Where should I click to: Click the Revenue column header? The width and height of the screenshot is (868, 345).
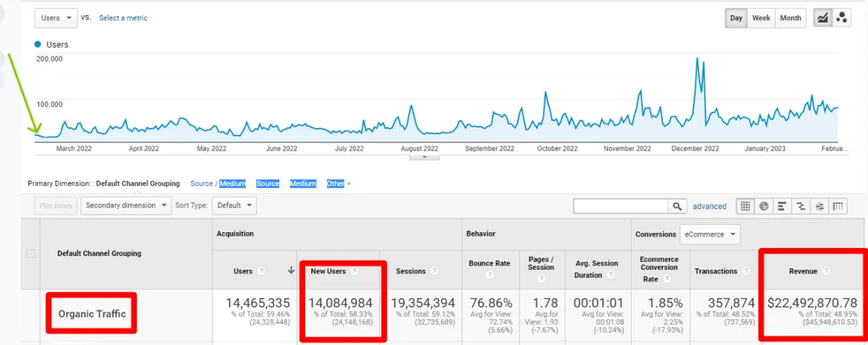click(803, 271)
